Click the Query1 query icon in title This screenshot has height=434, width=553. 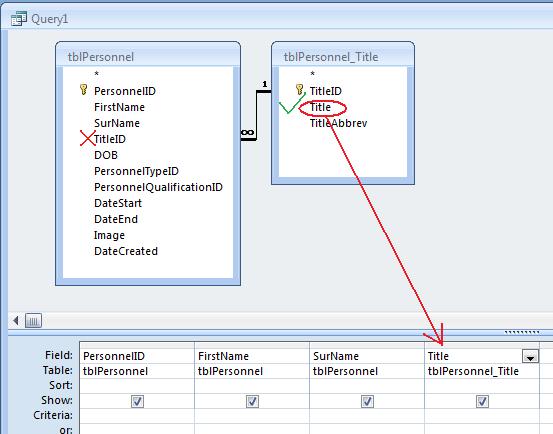[18, 19]
